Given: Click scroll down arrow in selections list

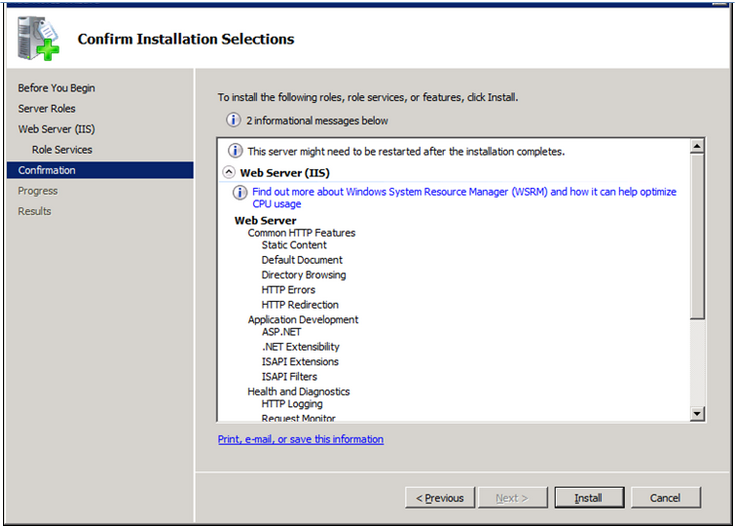Looking at the screenshot, I should pyautogui.click(x=697, y=413).
